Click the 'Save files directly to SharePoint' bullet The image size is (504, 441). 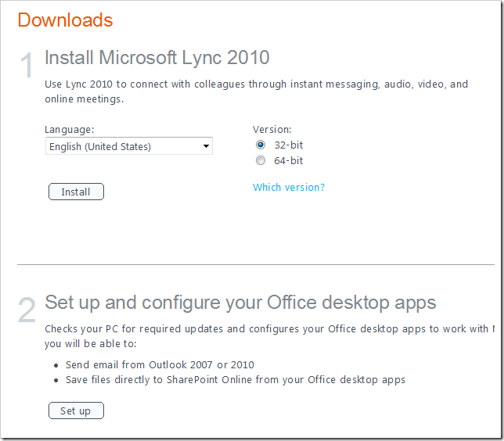235,380
